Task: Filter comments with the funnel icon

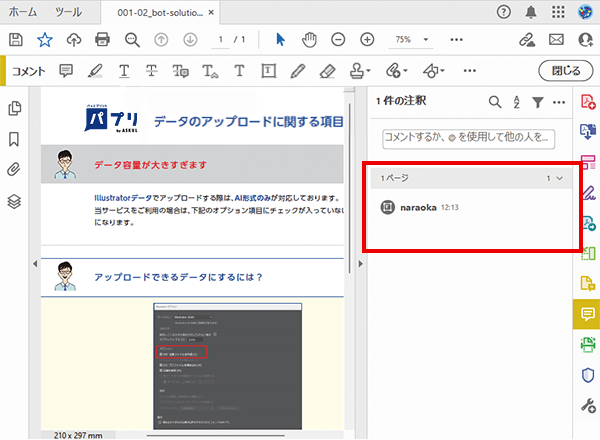Action: click(538, 102)
